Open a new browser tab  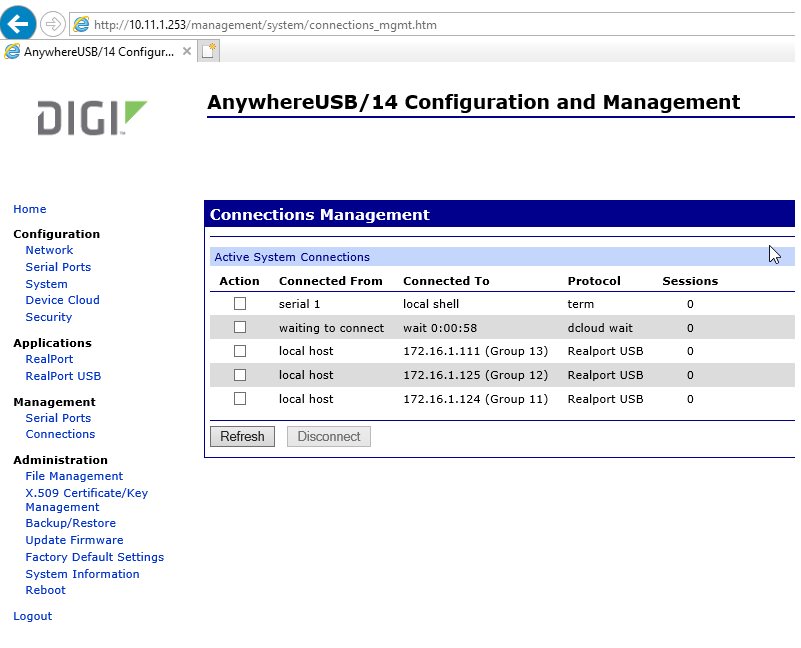pyautogui.click(x=208, y=51)
